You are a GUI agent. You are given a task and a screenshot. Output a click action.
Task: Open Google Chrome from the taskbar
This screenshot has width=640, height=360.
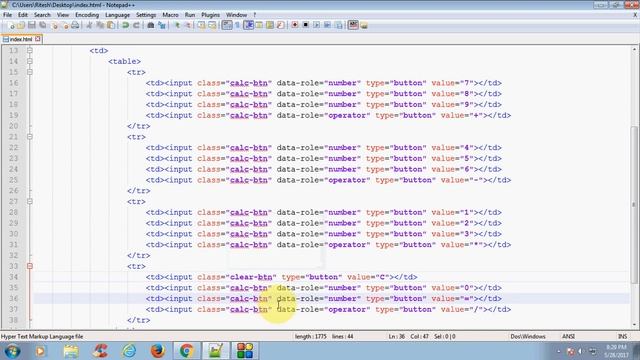[187, 351]
